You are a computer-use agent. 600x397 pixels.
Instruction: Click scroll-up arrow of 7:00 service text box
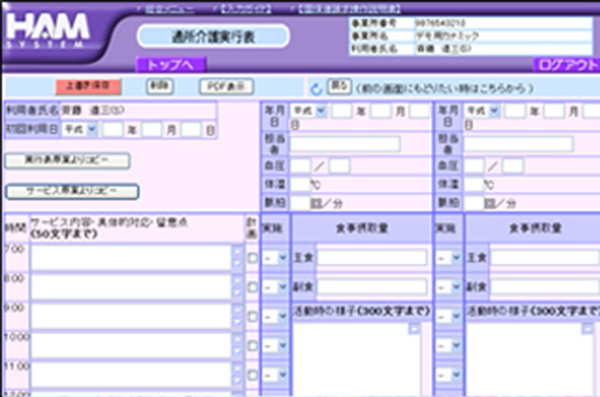tap(238, 252)
